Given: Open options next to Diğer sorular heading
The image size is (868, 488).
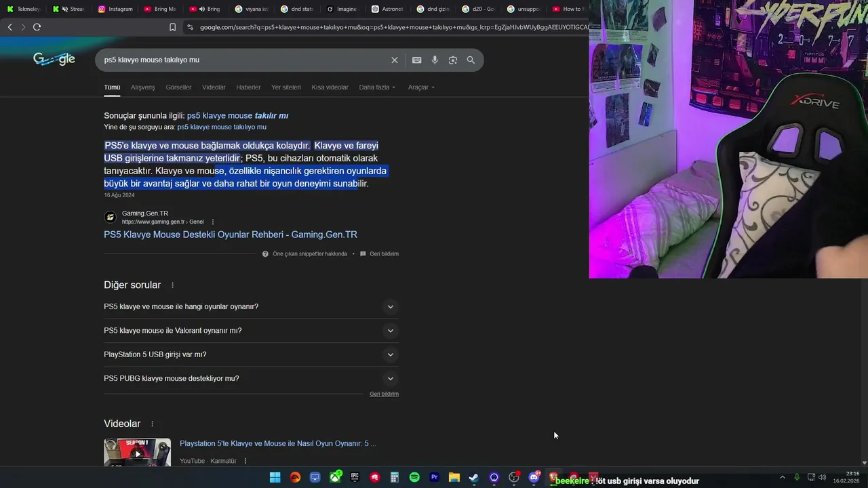Looking at the screenshot, I should 172,285.
